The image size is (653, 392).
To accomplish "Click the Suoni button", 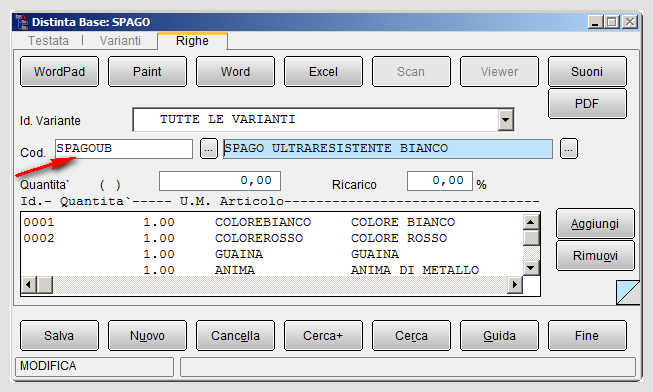I will point(587,72).
